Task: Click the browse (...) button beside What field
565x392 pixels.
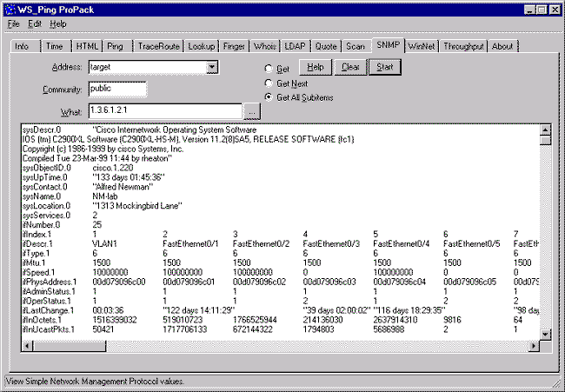Action: 251,111
